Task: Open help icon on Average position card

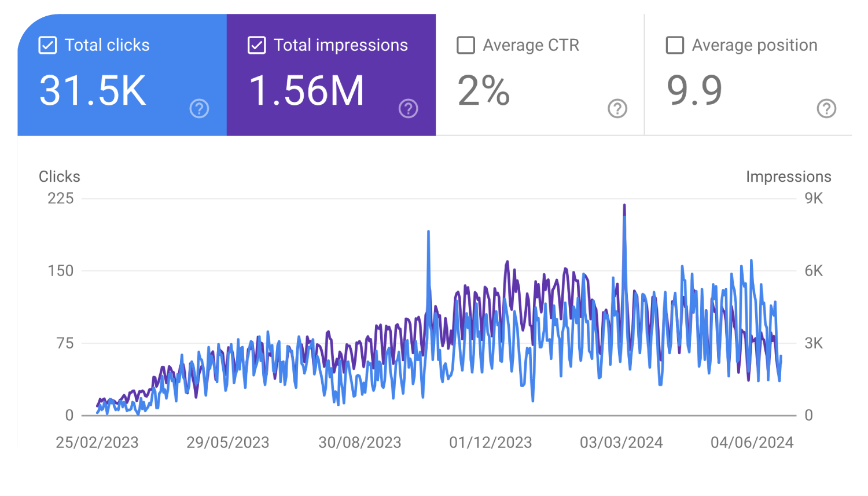Action: click(826, 108)
